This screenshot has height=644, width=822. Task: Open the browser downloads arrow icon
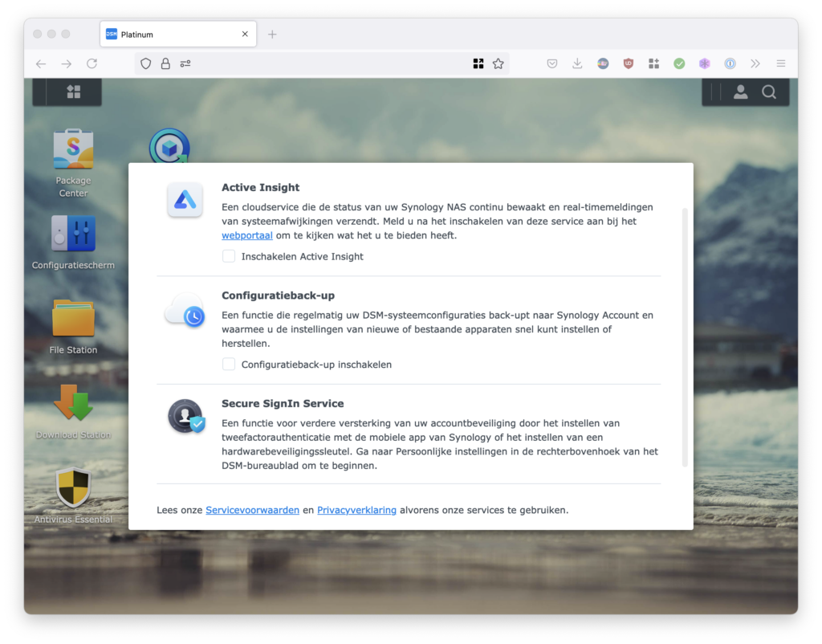[x=577, y=64]
